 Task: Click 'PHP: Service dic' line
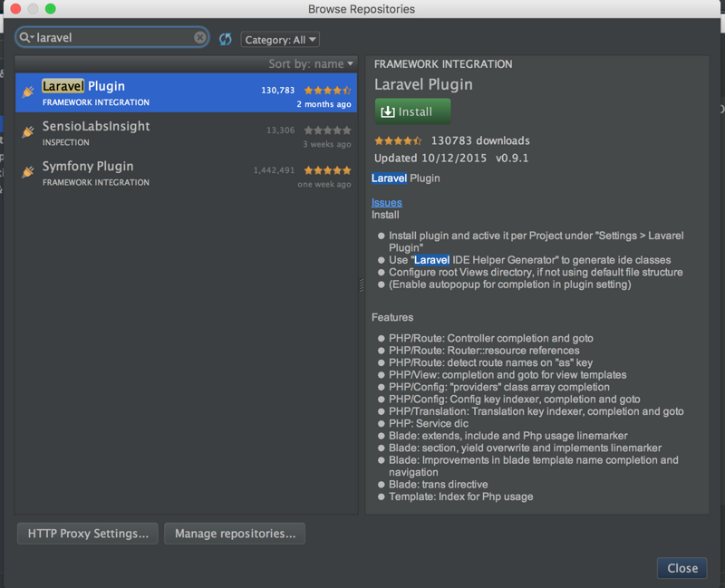[429, 423]
